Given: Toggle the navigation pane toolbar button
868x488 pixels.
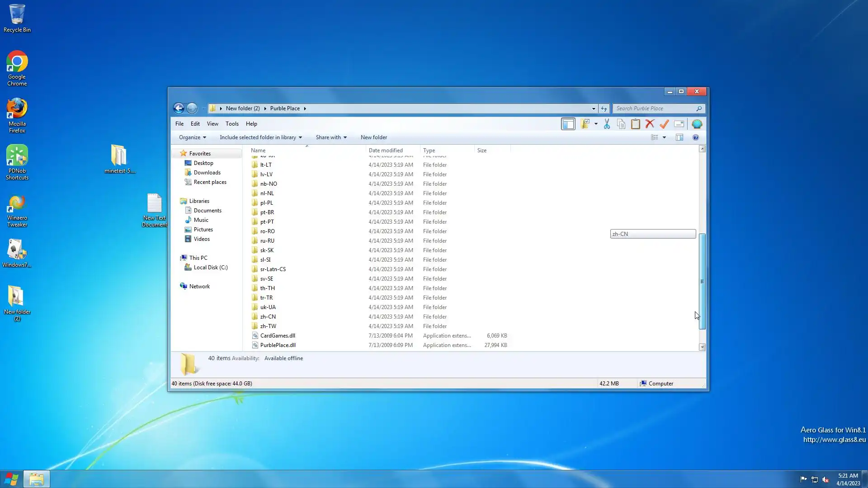Looking at the screenshot, I should click(x=568, y=124).
